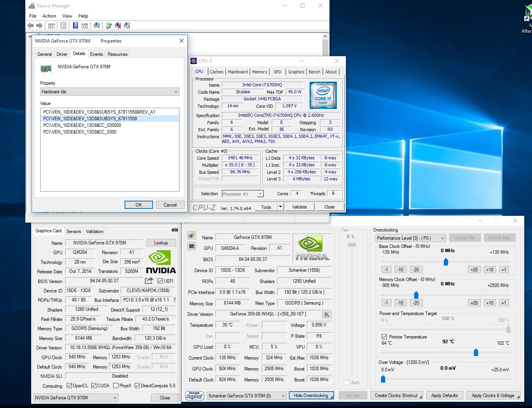The width and height of the screenshot is (532, 408).
Task: Open the Hardware Ids property dropdown
Action: pos(110,92)
